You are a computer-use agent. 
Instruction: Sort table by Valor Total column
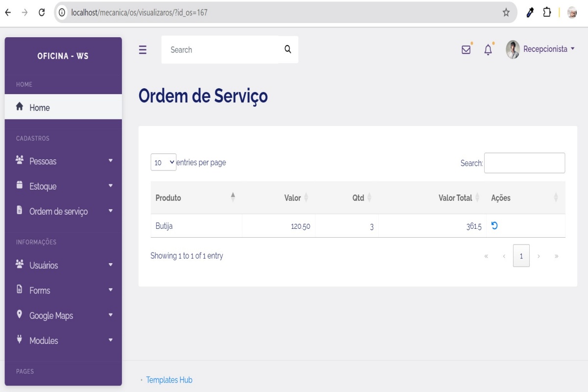455,198
